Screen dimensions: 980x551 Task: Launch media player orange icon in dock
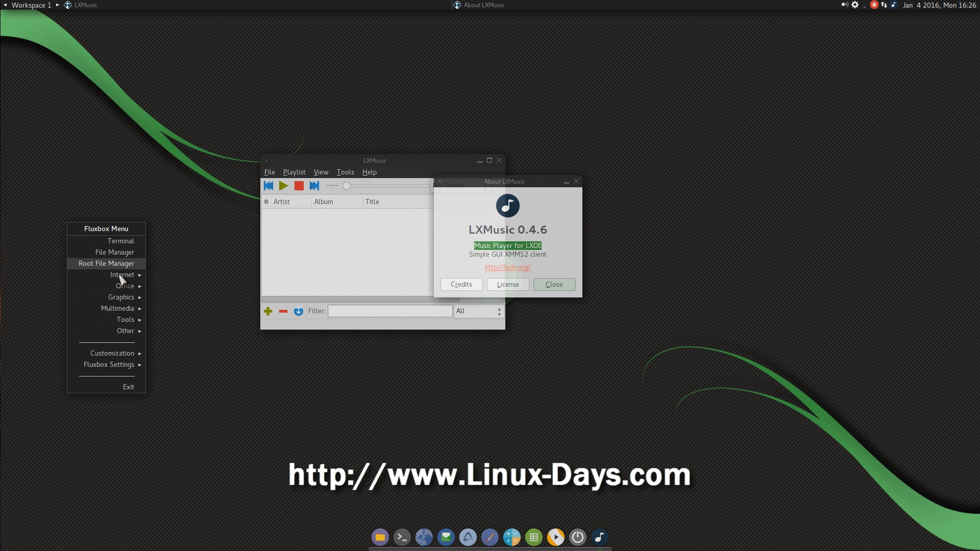pyautogui.click(x=556, y=537)
